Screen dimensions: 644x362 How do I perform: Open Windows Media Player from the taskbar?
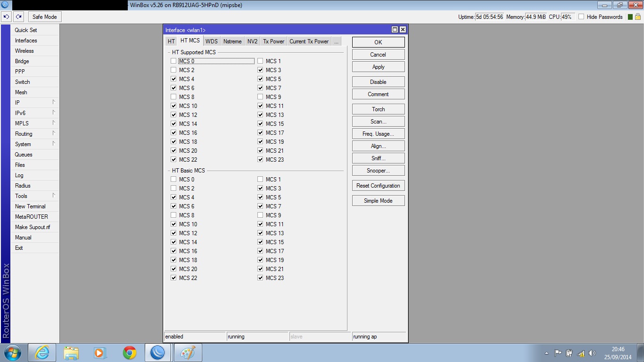pyautogui.click(x=100, y=353)
